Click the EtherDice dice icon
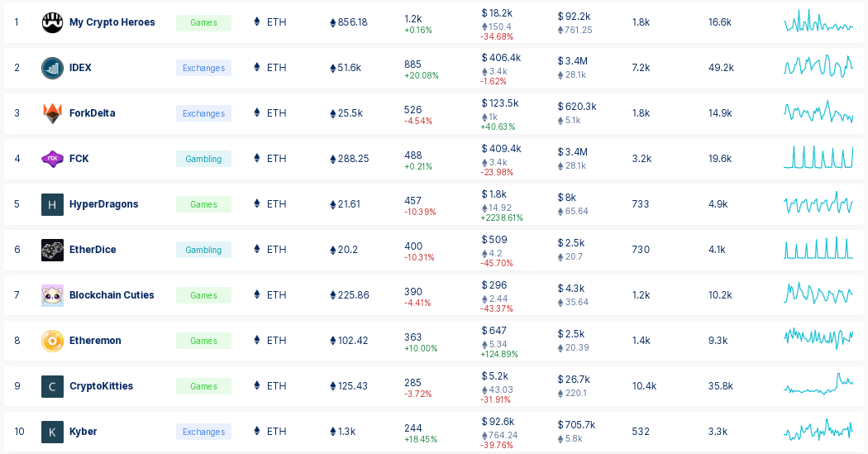The height and width of the screenshot is (454, 868). (x=52, y=250)
